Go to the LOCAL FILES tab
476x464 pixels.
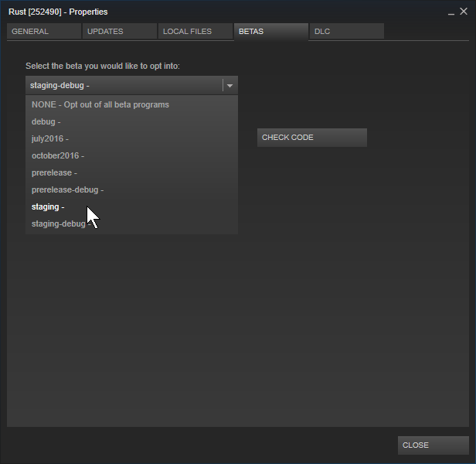[195, 31]
